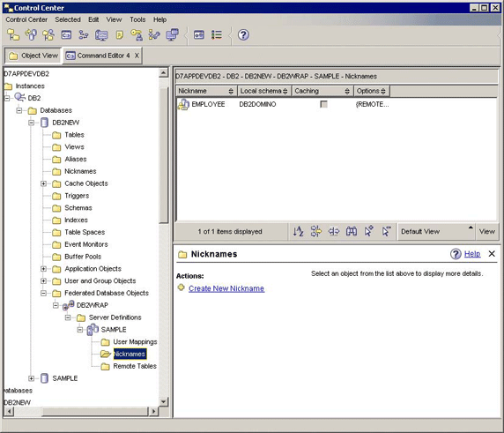Open the Task Center toolbar icon

pyautogui.click(x=84, y=34)
